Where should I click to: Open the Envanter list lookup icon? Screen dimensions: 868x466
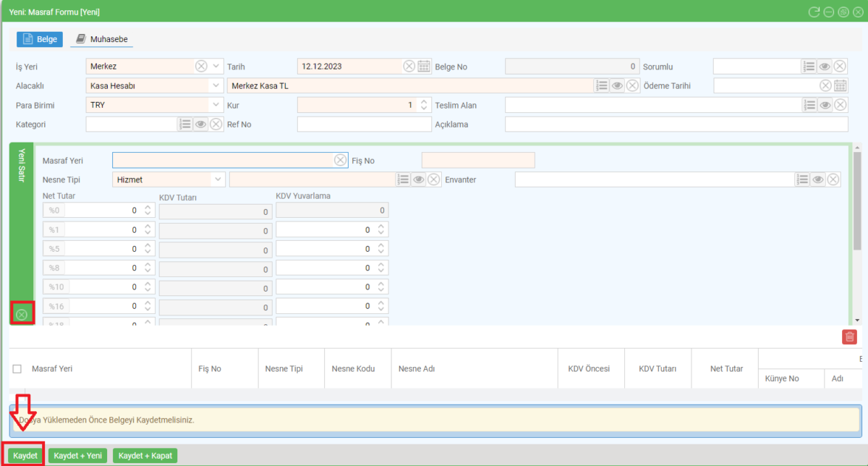(802, 179)
